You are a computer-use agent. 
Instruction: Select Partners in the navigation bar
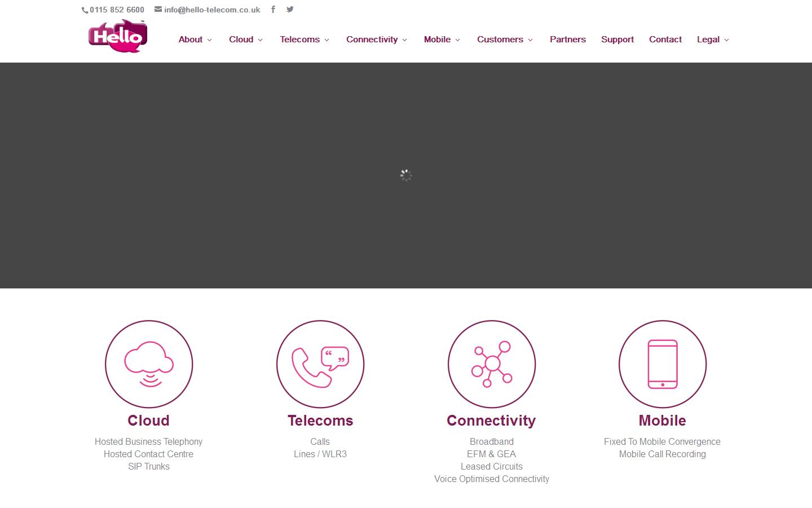[x=567, y=40]
